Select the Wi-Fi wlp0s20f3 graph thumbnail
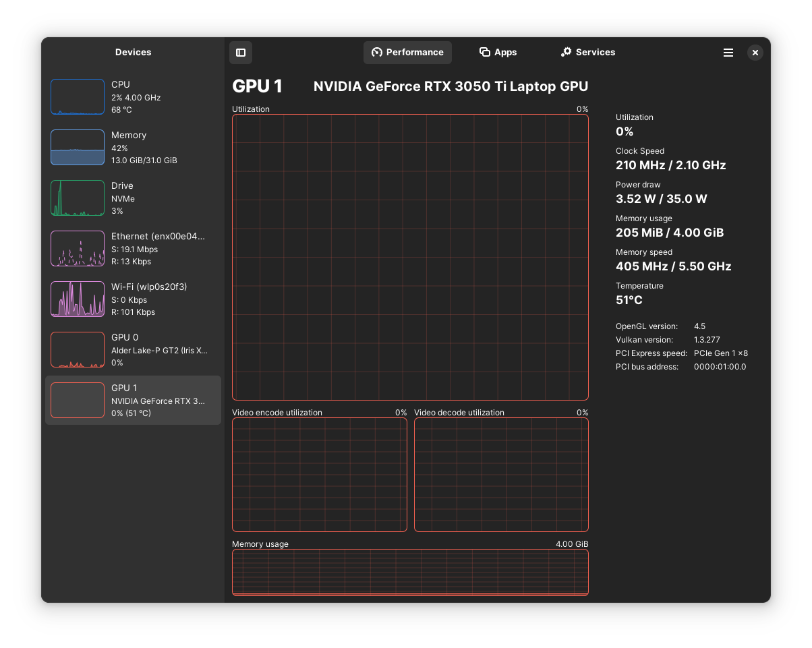This screenshot has height=648, width=812. coord(78,299)
